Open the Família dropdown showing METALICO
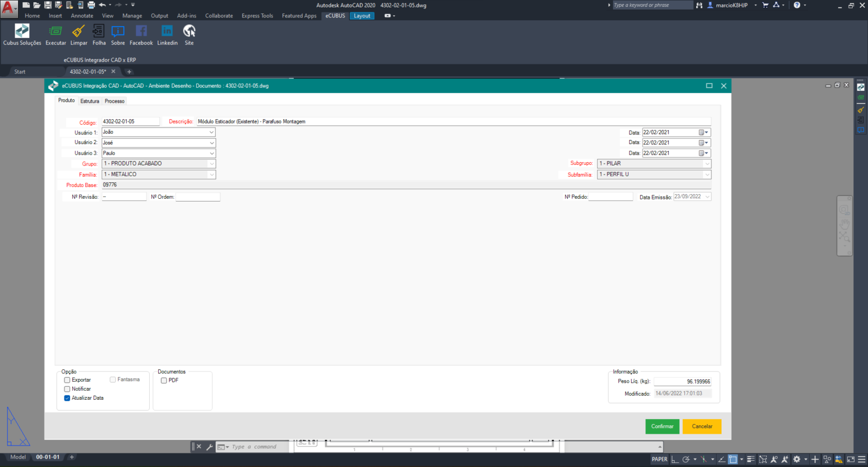This screenshot has width=868, height=467. click(158, 174)
